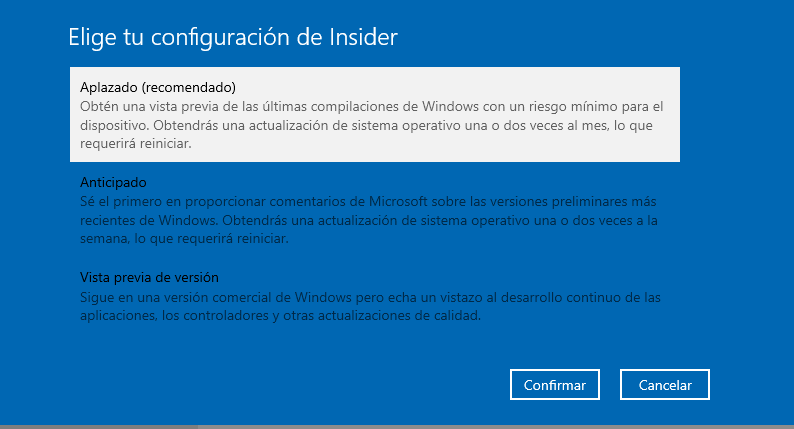Viewport: 794px width, 429px height.
Task: Click the 'Vista previa de versión' title label
Action: pyautogui.click(x=149, y=277)
